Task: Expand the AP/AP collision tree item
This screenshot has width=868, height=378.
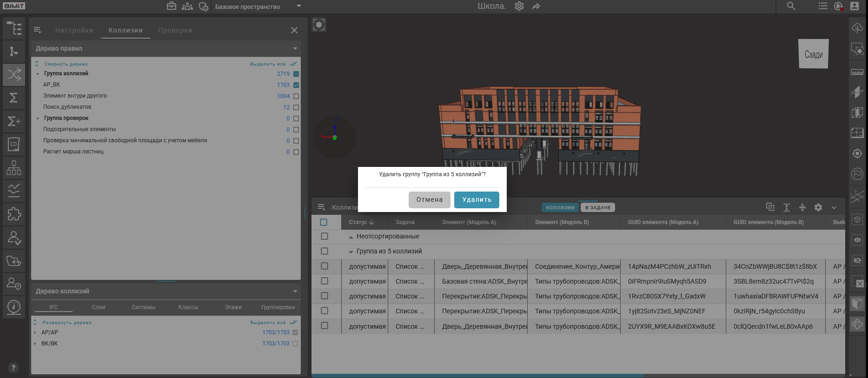Action: pyautogui.click(x=35, y=332)
